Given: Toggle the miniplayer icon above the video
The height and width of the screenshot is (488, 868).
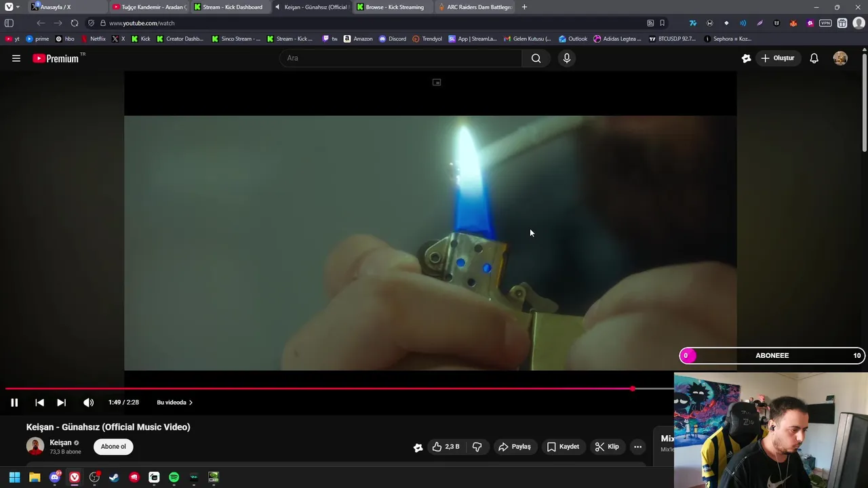Looking at the screenshot, I should click(437, 83).
